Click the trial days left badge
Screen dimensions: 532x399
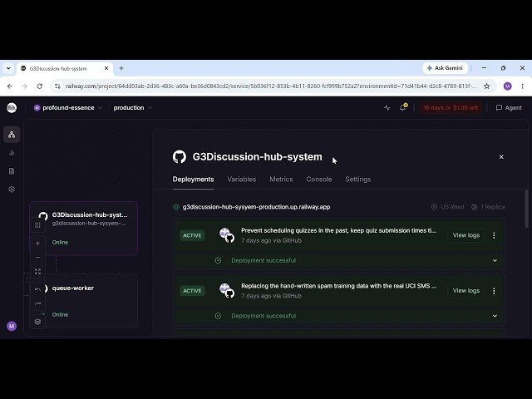click(451, 108)
